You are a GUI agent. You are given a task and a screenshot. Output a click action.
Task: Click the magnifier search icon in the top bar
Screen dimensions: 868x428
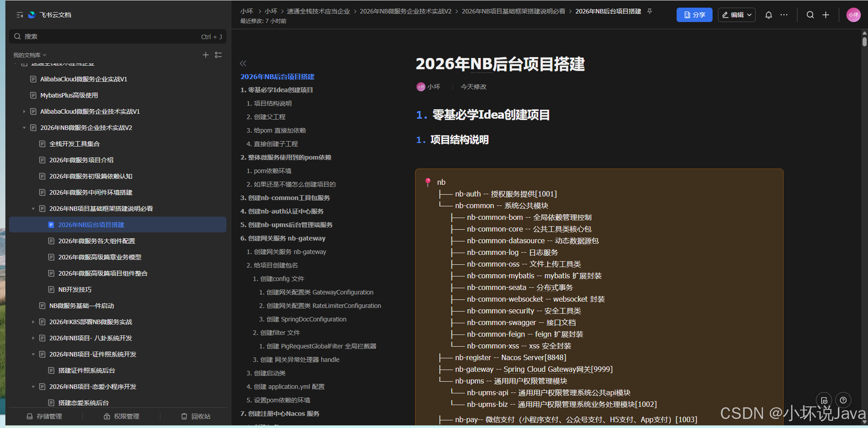[810, 15]
